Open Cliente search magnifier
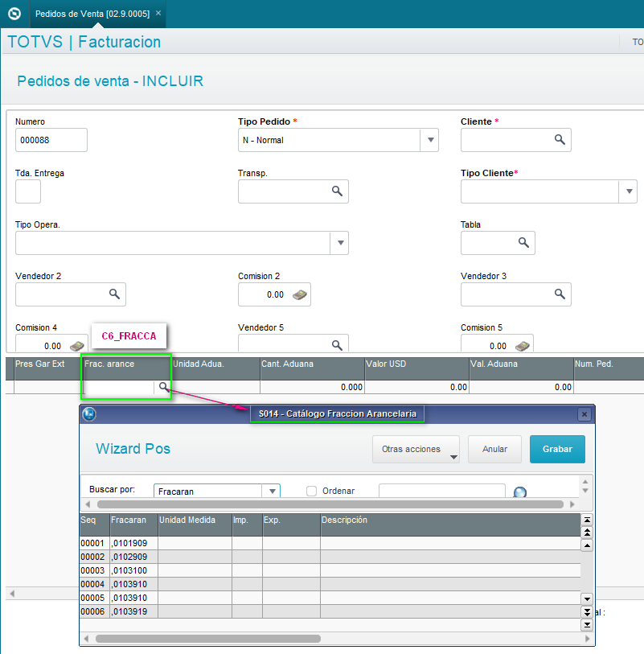This screenshot has height=654, width=644. tap(560, 140)
